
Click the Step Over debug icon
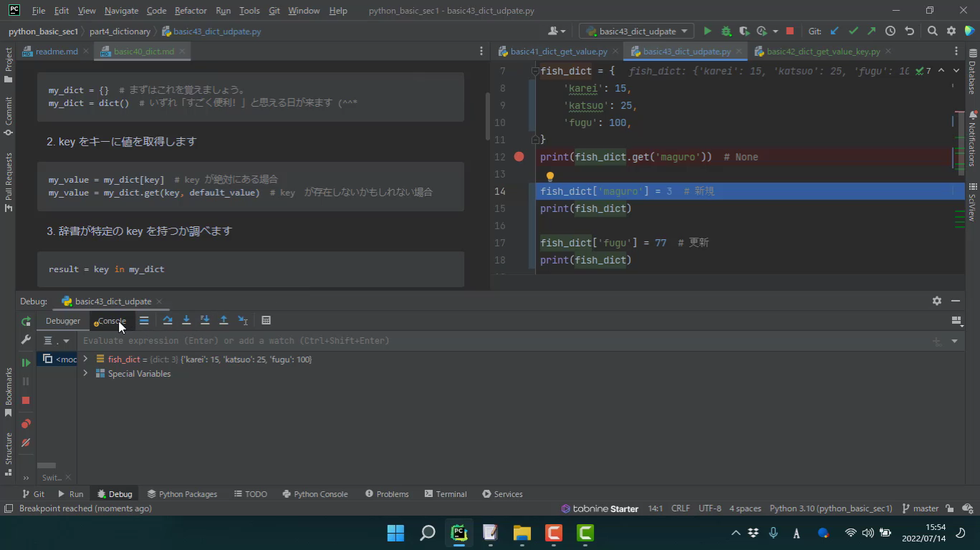[168, 320]
